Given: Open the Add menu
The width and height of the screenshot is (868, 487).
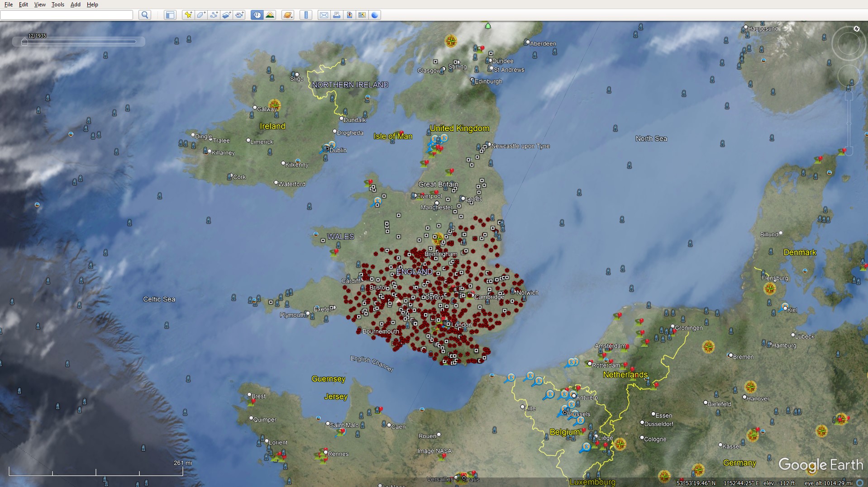Looking at the screenshot, I should click(76, 5).
